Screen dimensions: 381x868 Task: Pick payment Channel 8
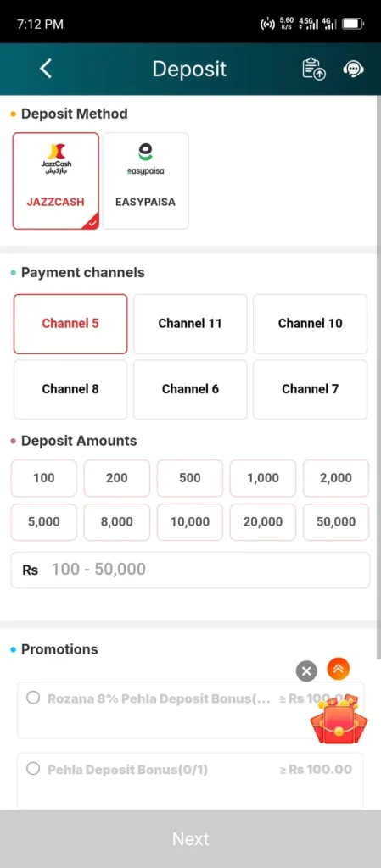[70, 389]
